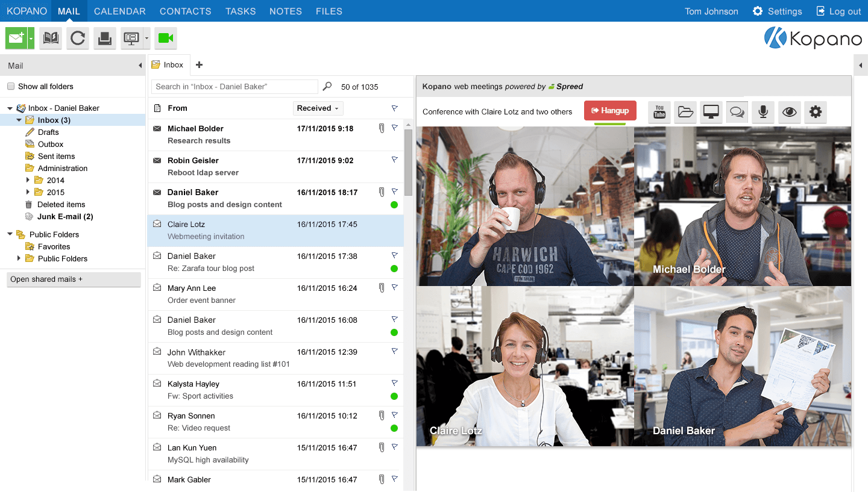Click envelope icon of Claire Lotz mail
Viewport: 868px width, 492px height.
point(157,224)
